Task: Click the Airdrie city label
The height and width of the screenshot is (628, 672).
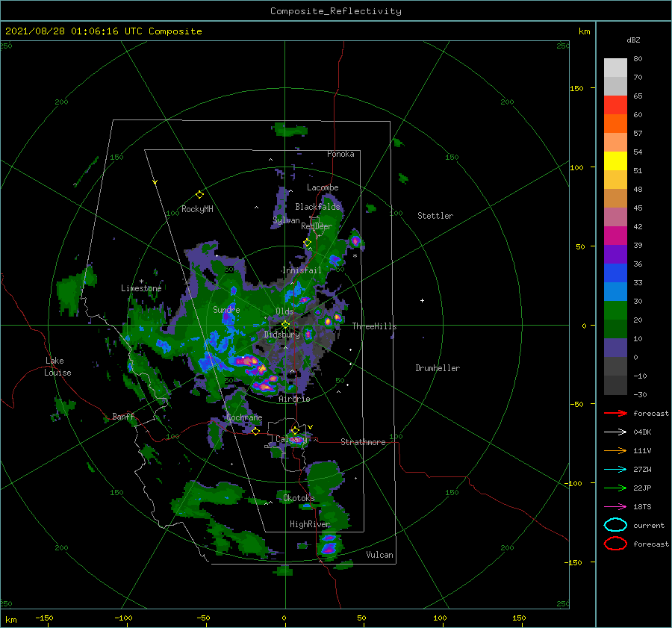Action: pos(294,399)
